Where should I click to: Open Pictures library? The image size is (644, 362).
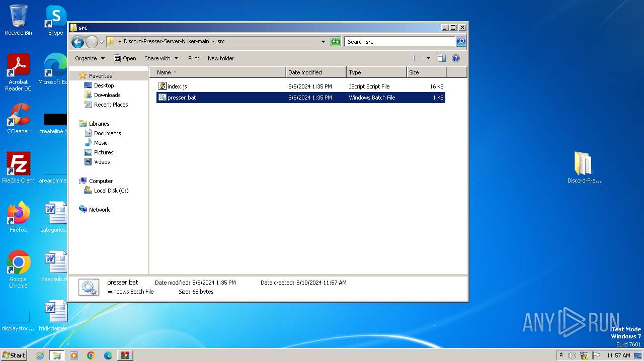(x=104, y=152)
